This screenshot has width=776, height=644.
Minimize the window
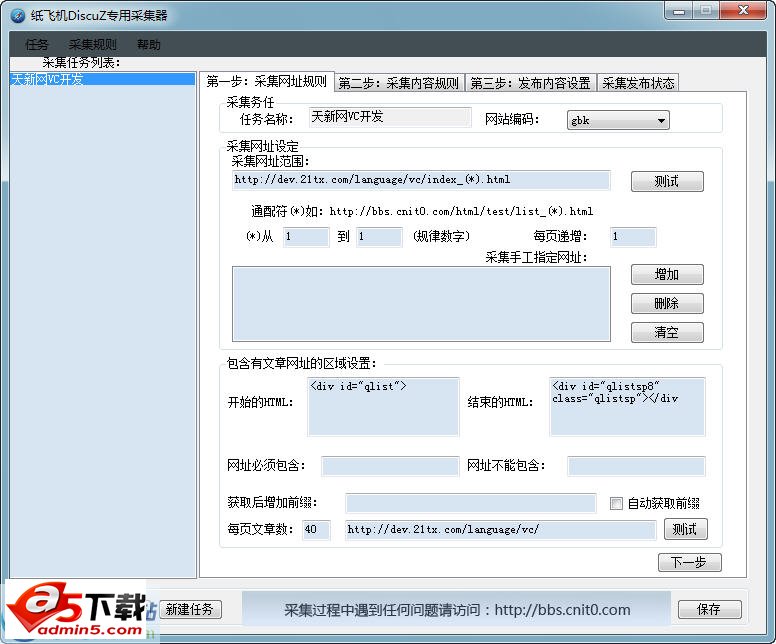(x=679, y=11)
